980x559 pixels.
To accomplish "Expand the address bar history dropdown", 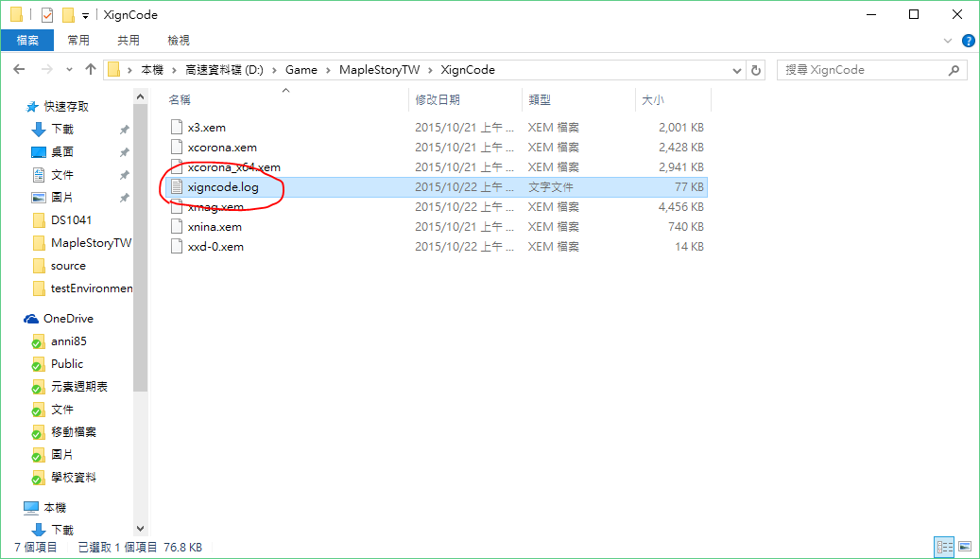I will [x=736, y=69].
